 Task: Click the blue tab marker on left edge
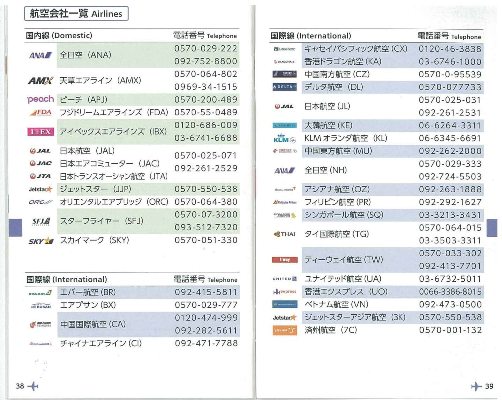click(15, 228)
